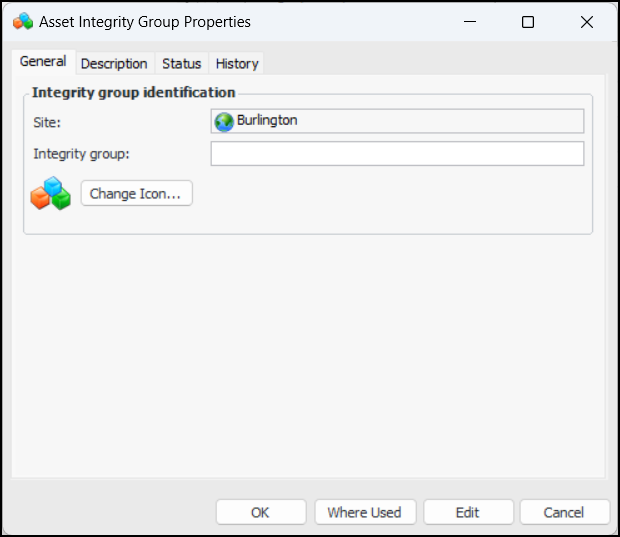Viewport: 620px width, 537px height.
Task: Click the globe icon beside Burlington
Action: pos(224,121)
